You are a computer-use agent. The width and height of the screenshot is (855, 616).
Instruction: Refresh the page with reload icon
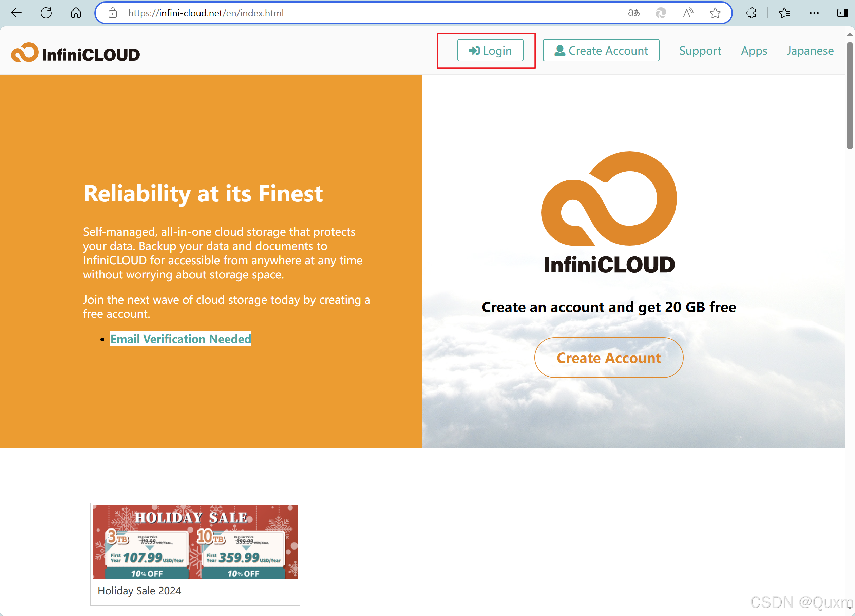(x=46, y=13)
